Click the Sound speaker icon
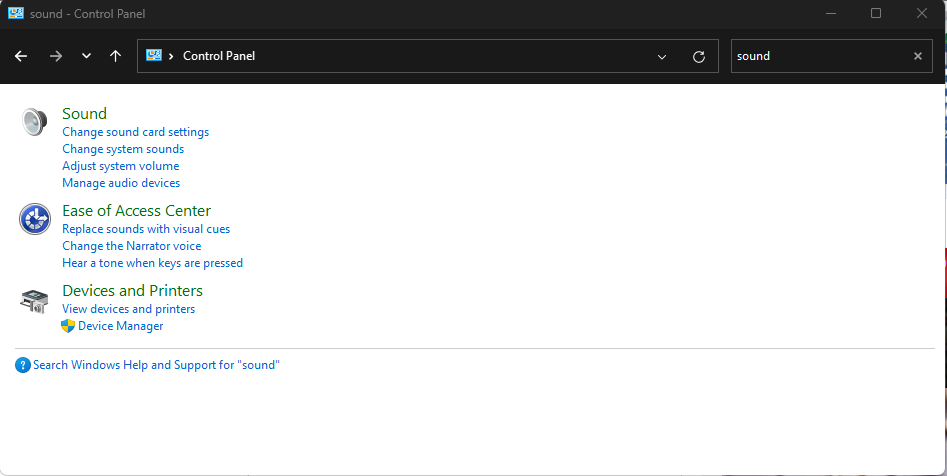Image resolution: width=947 pixels, height=476 pixels. [x=34, y=121]
